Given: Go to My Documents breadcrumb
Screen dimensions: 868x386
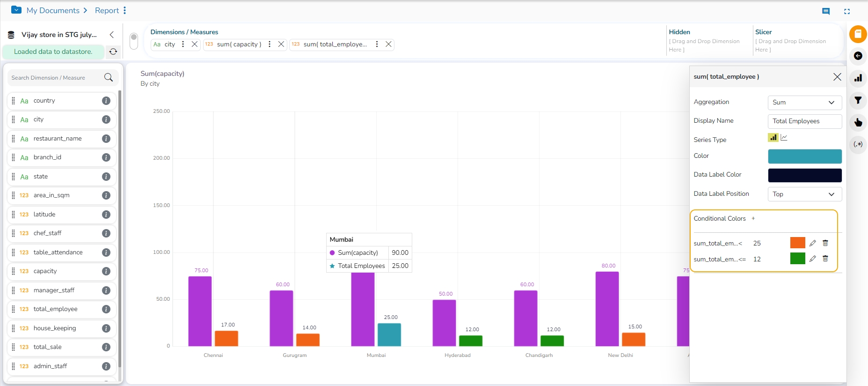Looking at the screenshot, I should (52, 10).
